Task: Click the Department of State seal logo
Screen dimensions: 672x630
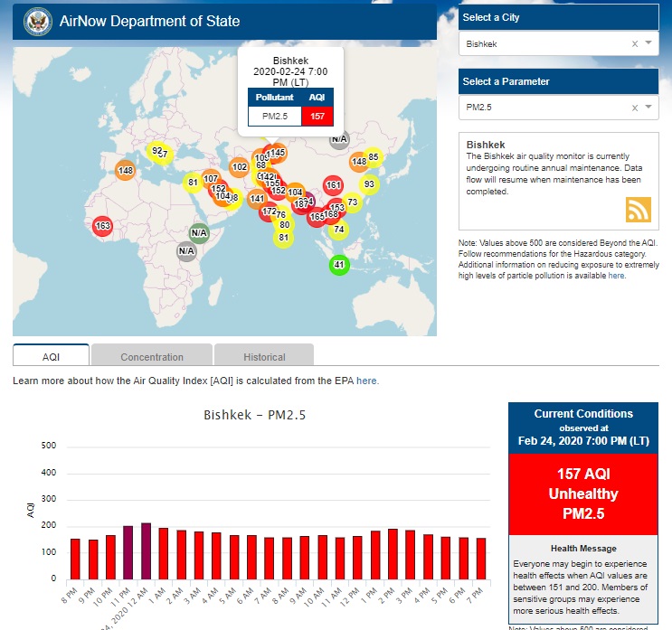Action: (x=37, y=21)
